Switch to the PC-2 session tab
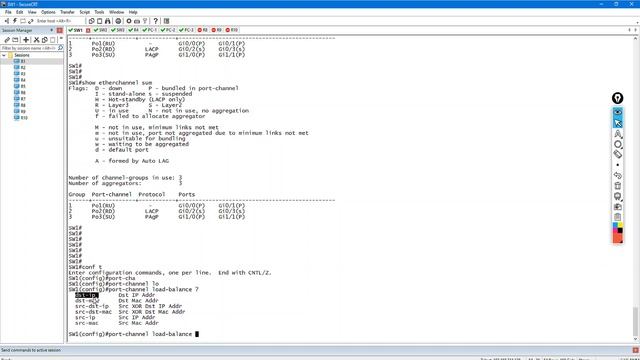 (168, 30)
